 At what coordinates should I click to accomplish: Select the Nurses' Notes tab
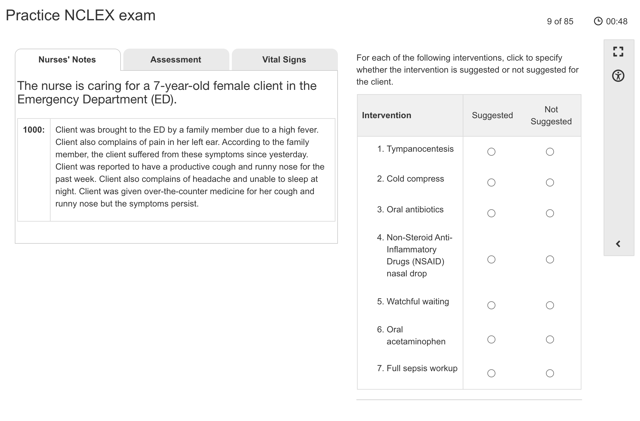(67, 60)
